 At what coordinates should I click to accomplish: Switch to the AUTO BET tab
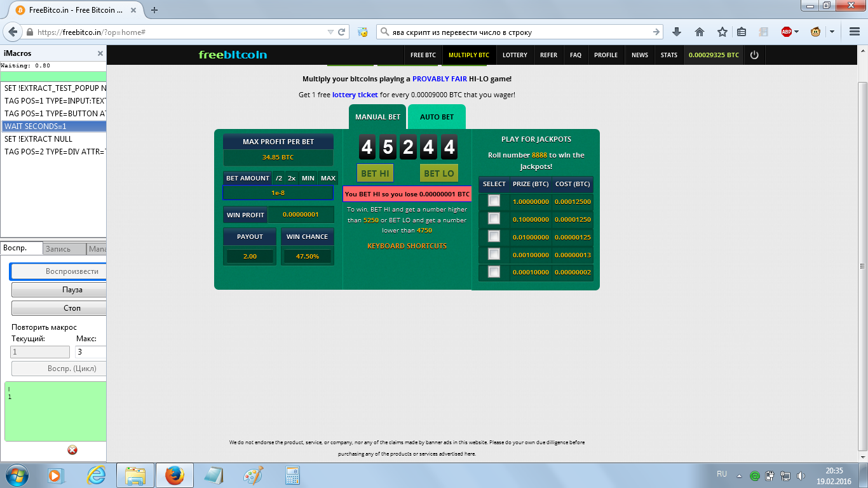pos(437,117)
